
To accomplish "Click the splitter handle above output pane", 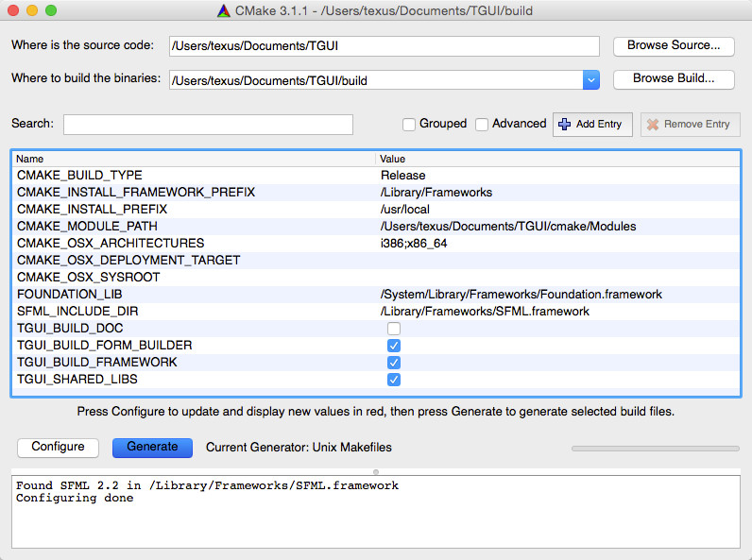I will 376,472.
